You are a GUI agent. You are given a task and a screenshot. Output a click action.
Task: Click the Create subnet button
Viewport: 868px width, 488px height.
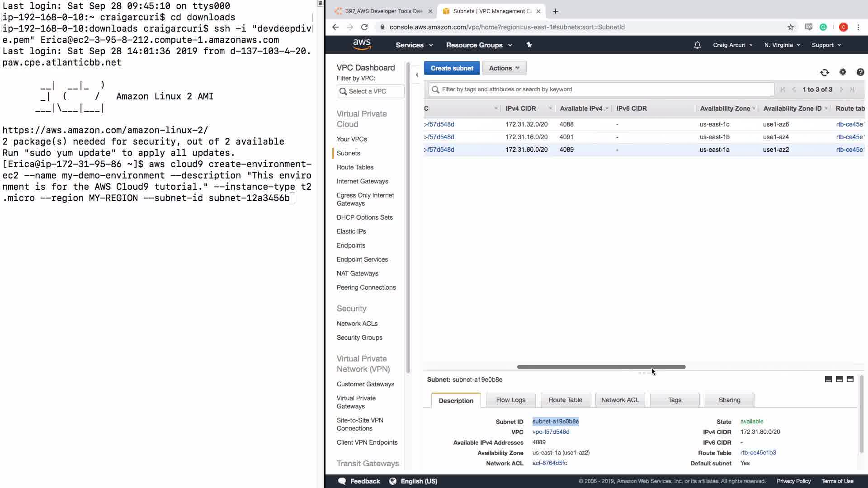click(452, 68)
